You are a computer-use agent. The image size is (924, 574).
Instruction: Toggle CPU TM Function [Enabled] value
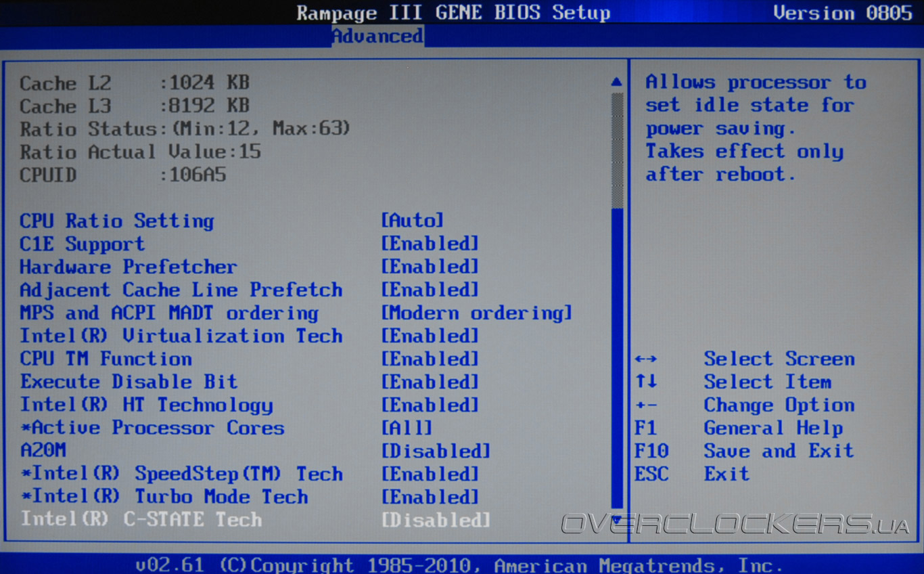[430, 359]
